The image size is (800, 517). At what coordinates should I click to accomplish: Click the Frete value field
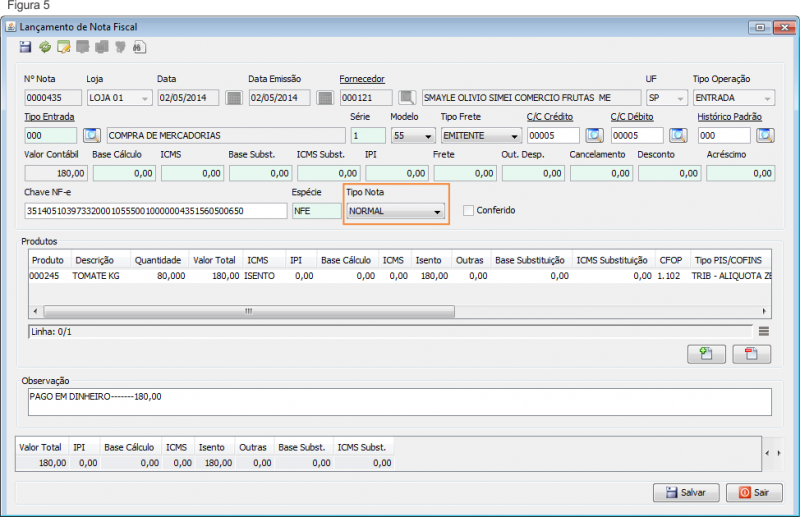point(464,174)
